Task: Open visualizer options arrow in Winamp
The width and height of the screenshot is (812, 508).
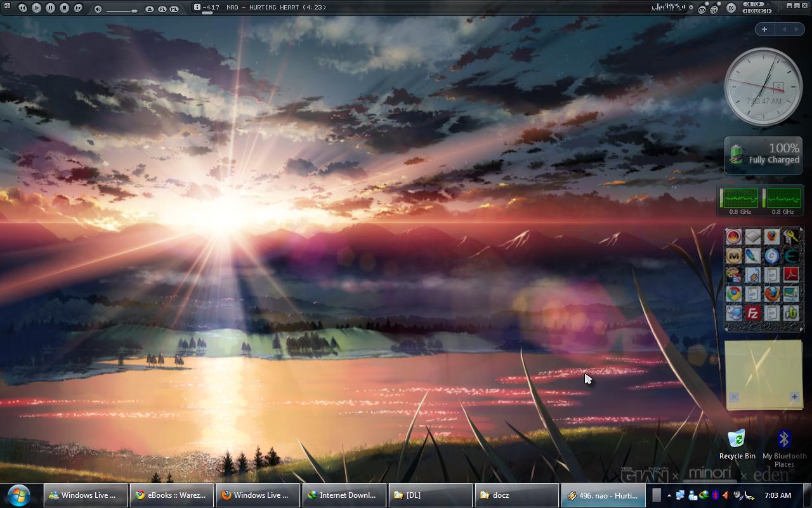Action: [x=690, y=8]
